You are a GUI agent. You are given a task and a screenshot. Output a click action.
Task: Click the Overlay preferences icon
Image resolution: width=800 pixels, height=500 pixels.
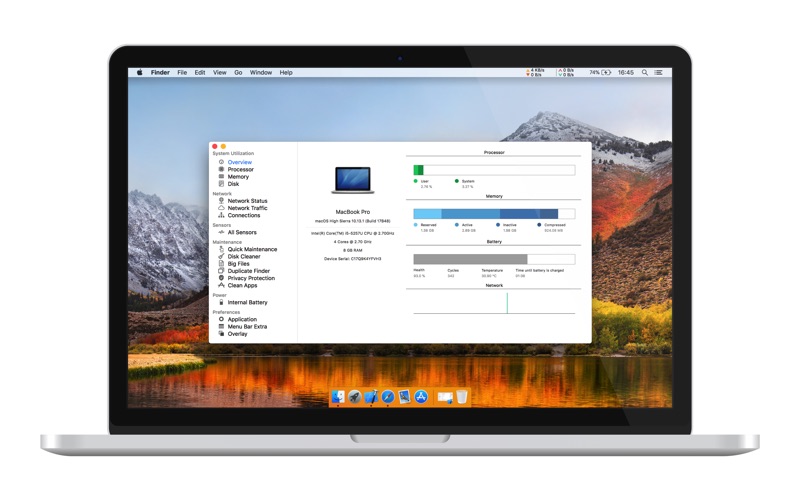[221, 334]
